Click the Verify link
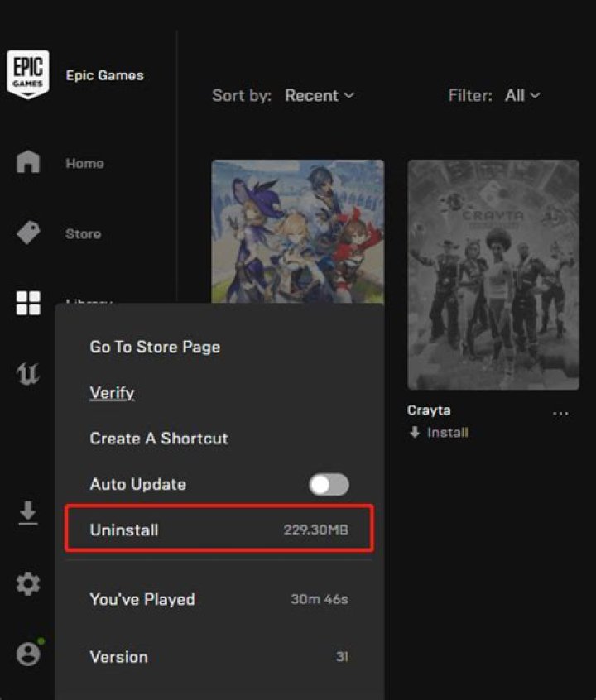Screen dimensions: 596x700 pyautogui.click(x=112, y=393)
